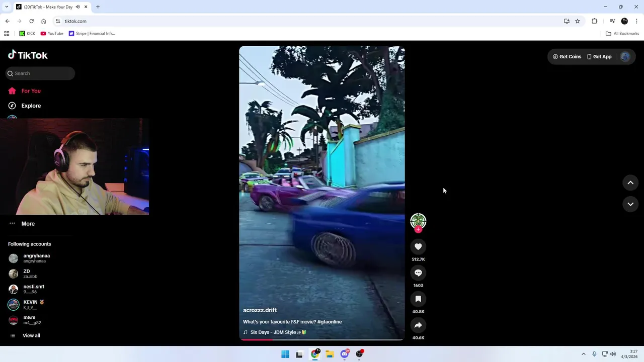Click the #gtaonline hashtag
The image size is (644, 362).
tap(330, 322)
